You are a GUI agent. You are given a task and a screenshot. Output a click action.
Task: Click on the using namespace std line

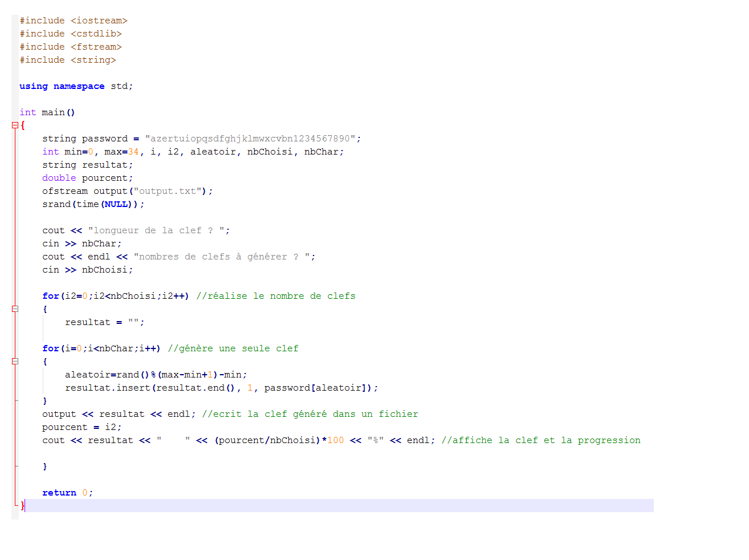[76, 86]
